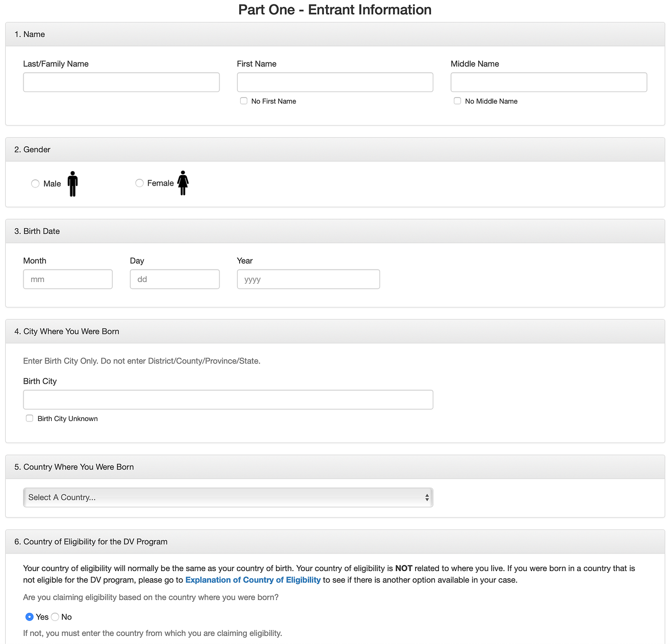Screen dimensions: 671x644
Task: Open the Select A Country dropdown
Action: pyautogui.click(x=228, y=497)
